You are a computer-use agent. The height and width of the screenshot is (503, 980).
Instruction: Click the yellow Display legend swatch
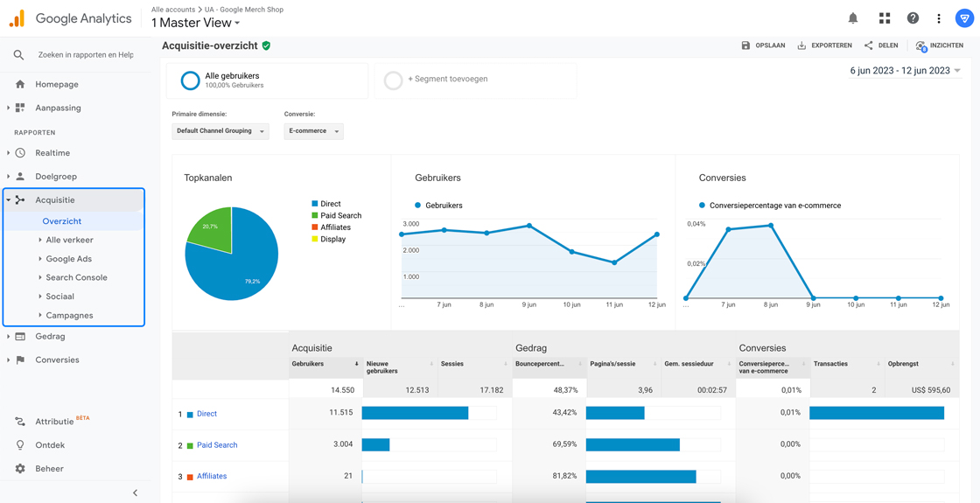[x=314, y=239]
